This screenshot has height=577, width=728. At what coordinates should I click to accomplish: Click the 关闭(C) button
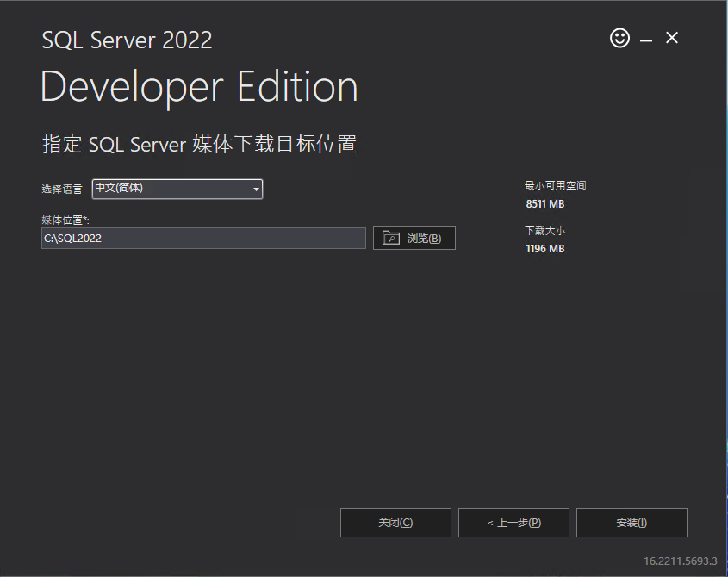[x=395, y=523]
